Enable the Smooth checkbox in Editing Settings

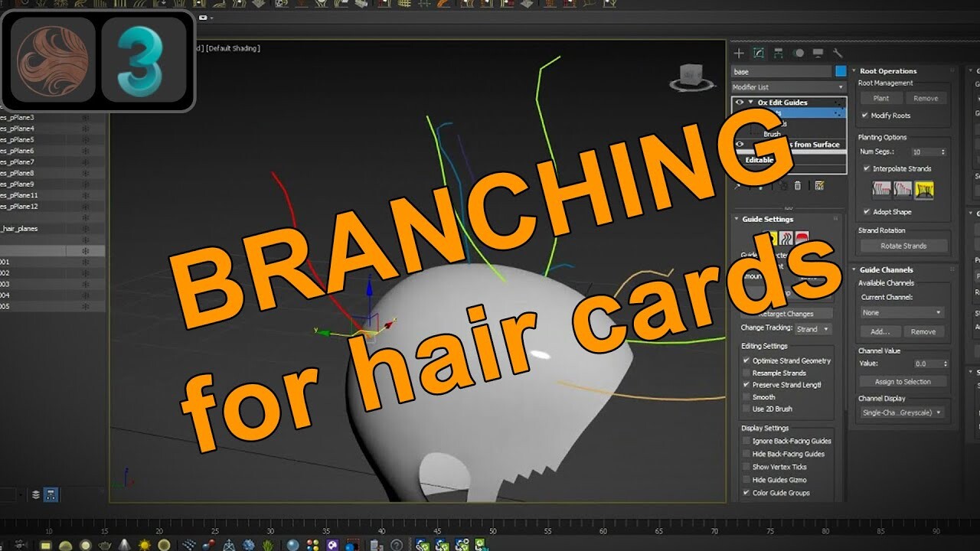click(746, 396)
